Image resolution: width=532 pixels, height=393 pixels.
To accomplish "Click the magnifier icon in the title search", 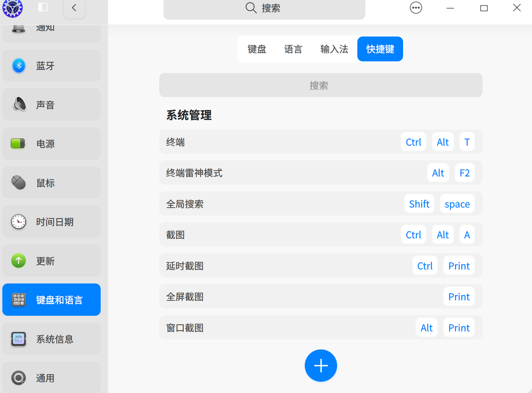I will point(251,8).
